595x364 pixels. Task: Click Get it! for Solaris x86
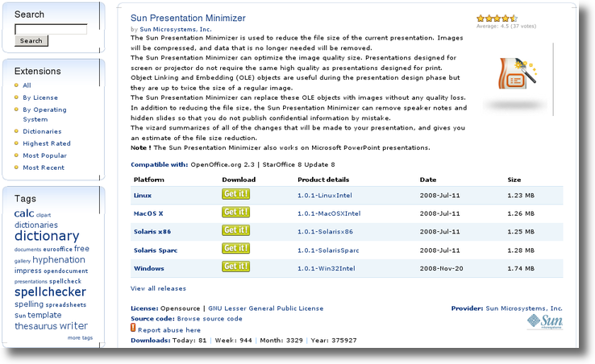235,230
